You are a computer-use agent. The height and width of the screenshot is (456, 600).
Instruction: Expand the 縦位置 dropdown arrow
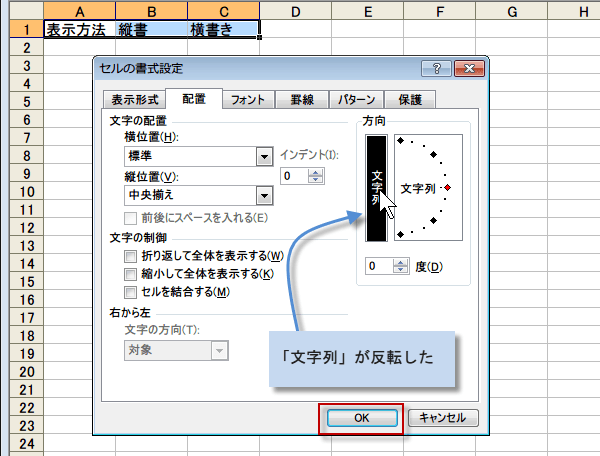[264, 196]
